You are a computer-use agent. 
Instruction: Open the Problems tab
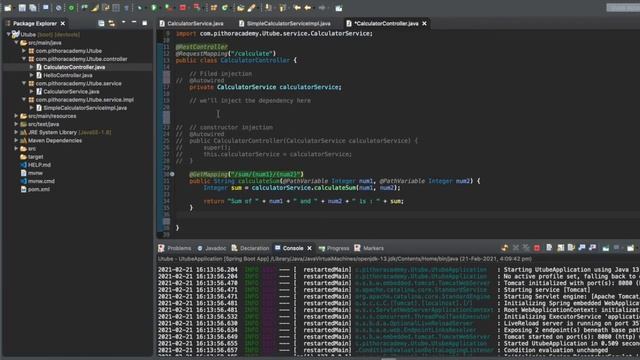tap(175, 248)
